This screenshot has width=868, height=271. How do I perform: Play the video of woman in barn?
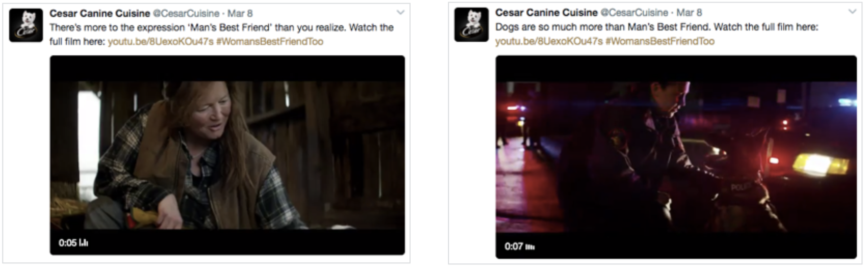227,155
